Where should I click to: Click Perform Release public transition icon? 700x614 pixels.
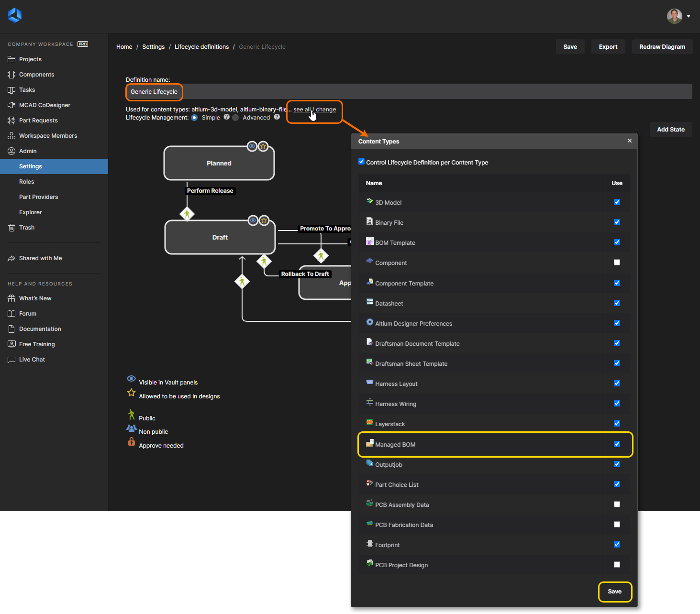[187, 214]
